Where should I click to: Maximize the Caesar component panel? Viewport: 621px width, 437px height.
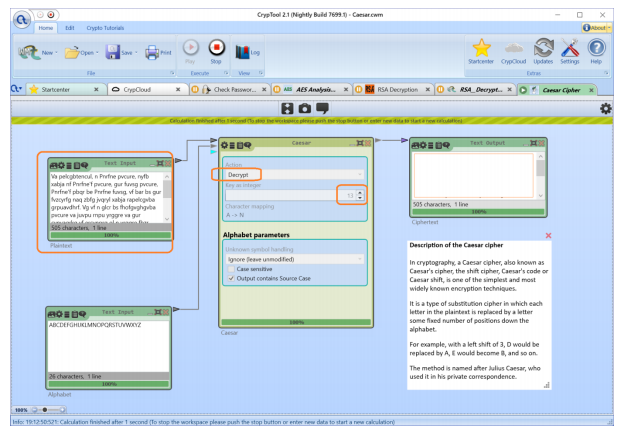[360, 143]
